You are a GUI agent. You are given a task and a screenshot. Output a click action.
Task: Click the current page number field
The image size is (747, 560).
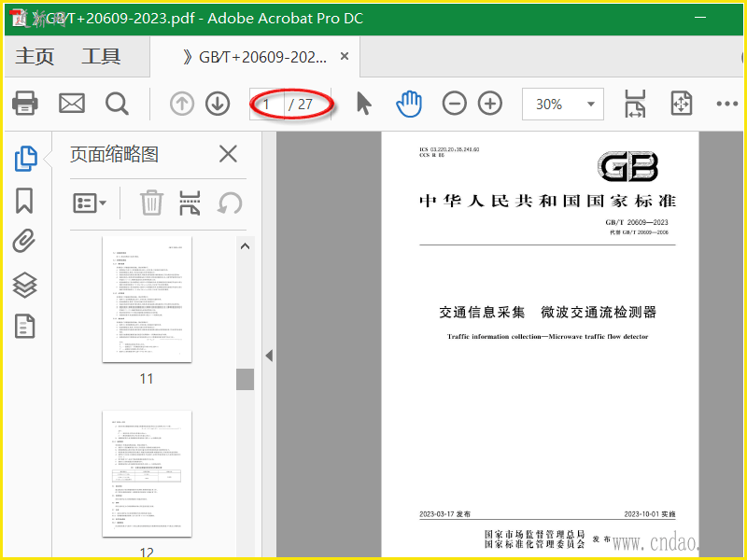267,104
